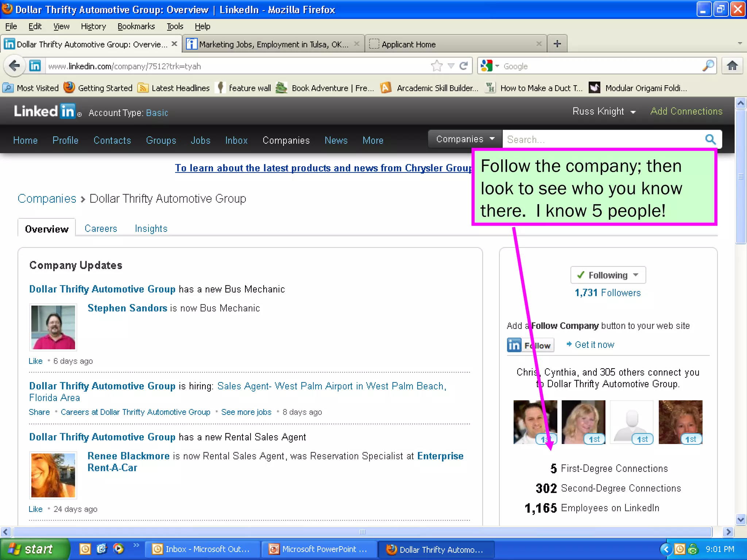Open the Tools menu

point(175,26)
